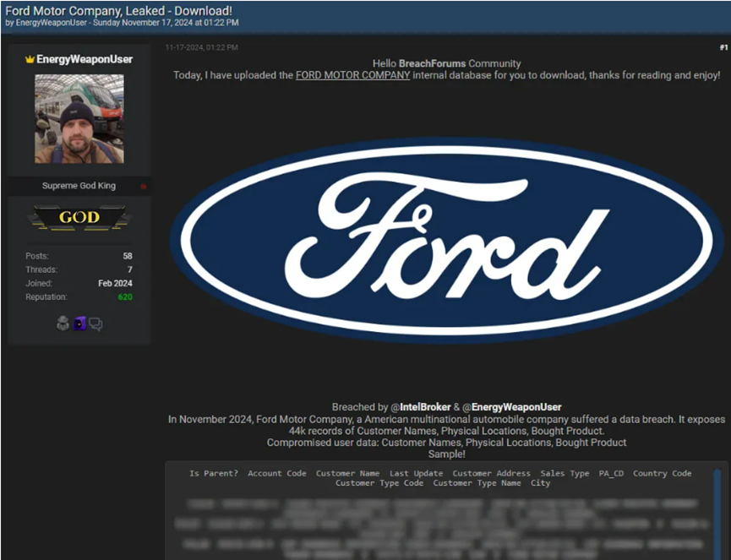Click the chat bubbles award badge icon
Image resolution: width=731 pixels, height=560 pixels.
click(x=95, y=323)
